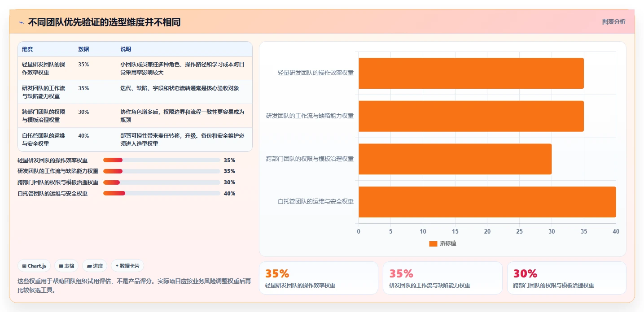Click the lightning icon beside the title
Image resolution: width=644 pixels, height=312 pixels.
pos(21,22)
